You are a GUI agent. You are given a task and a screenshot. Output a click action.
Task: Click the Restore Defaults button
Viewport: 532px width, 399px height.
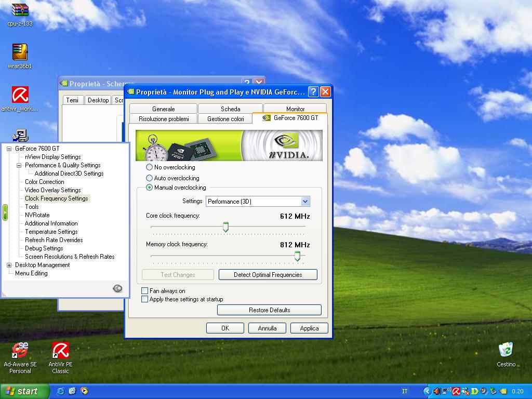coord(270,310)
